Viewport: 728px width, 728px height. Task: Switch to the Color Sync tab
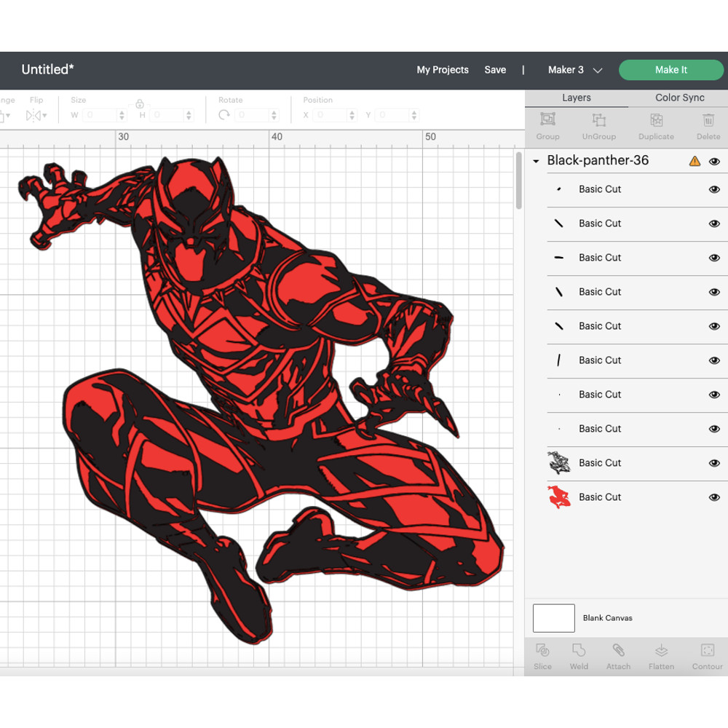click(x=679, y=97)
